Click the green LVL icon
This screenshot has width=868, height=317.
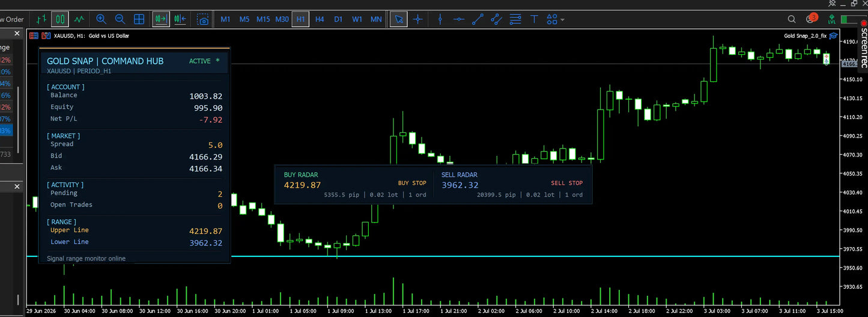(831, 19)
